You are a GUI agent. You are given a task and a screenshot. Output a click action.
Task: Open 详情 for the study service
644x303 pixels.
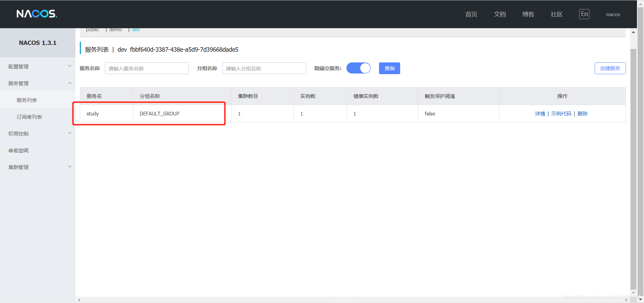[x=540, y=114]
